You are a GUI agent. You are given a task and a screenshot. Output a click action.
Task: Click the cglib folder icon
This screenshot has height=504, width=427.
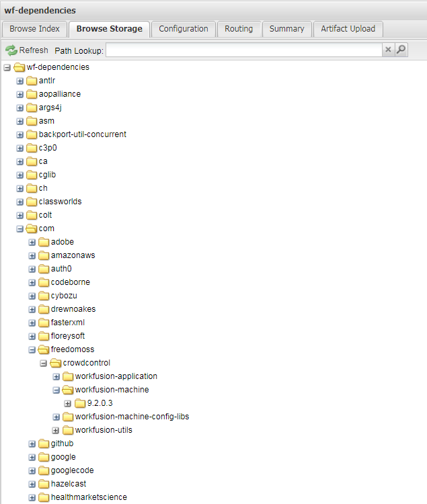[x=32, y=175]
